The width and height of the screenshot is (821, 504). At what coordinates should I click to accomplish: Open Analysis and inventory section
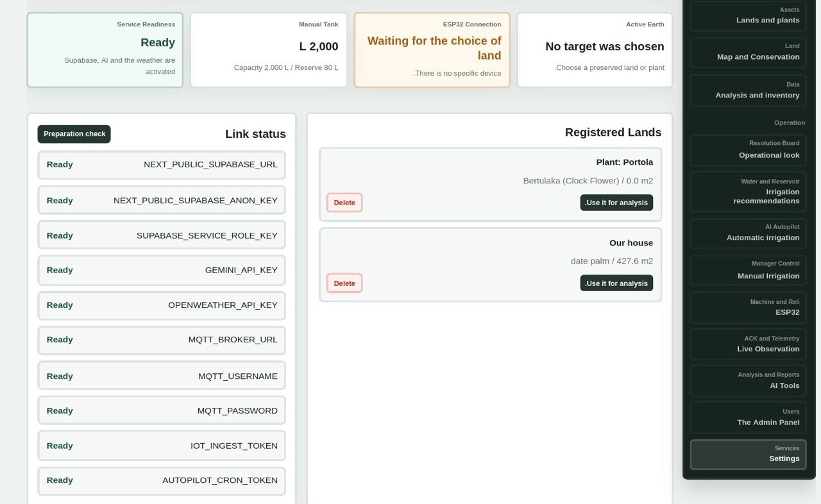[x=748, y=90]
